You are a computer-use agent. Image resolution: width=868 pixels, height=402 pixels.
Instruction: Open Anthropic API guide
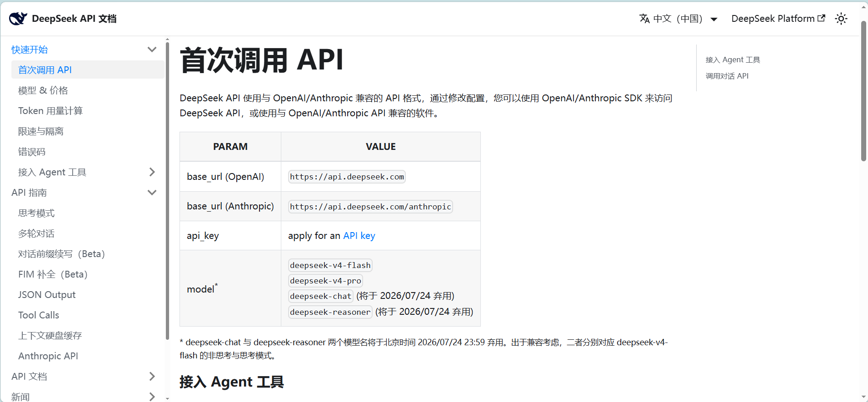(x=48, y=356)
